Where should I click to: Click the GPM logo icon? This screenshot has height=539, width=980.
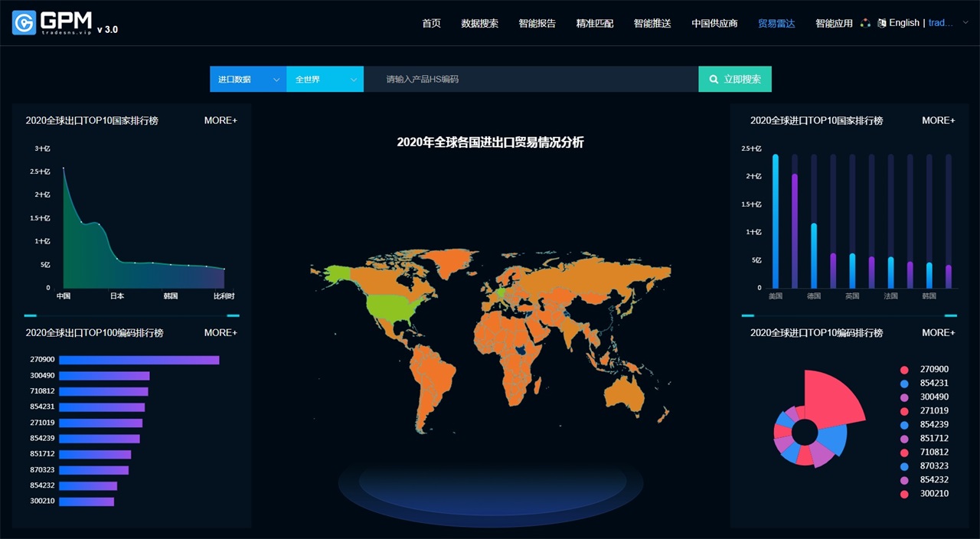[x=24, y=23]
